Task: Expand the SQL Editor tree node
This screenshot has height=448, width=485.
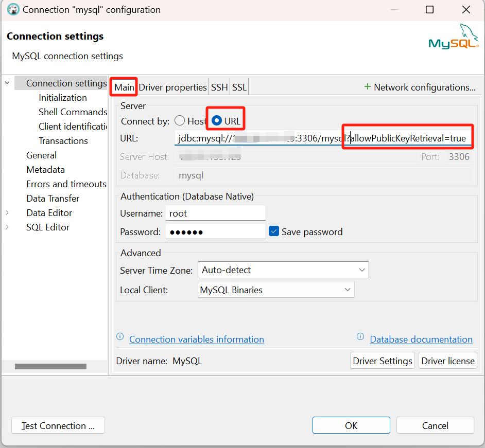Action: 7,227
